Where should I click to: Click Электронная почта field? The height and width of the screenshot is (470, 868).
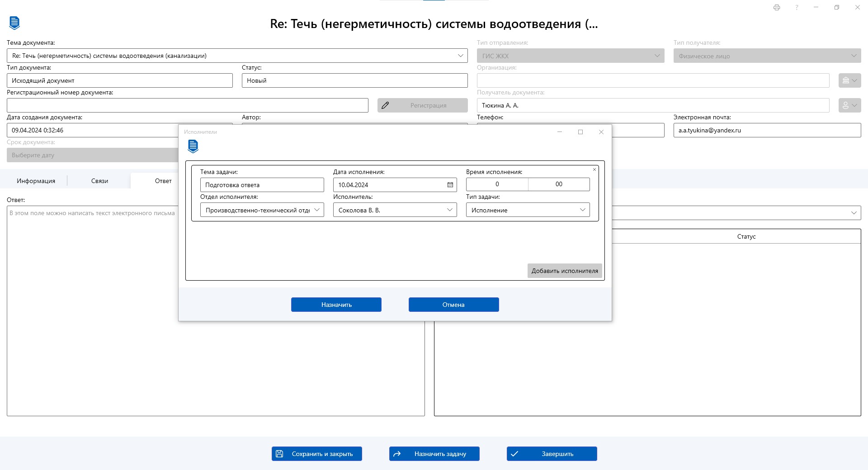point(767,130)
